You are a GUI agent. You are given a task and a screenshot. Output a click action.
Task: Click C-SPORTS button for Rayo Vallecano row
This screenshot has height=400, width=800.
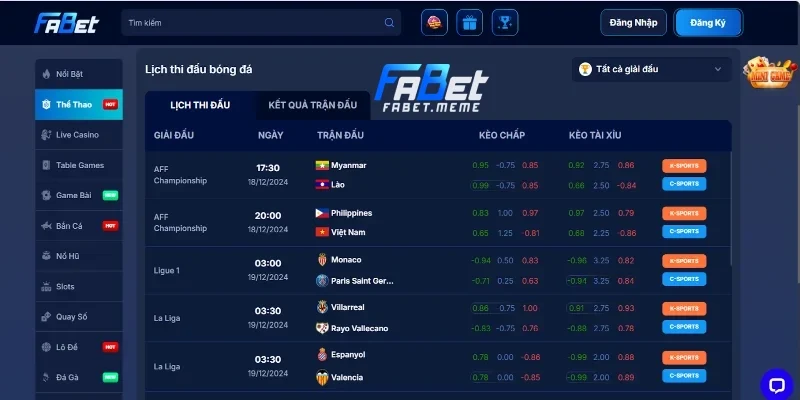[684, 327]
